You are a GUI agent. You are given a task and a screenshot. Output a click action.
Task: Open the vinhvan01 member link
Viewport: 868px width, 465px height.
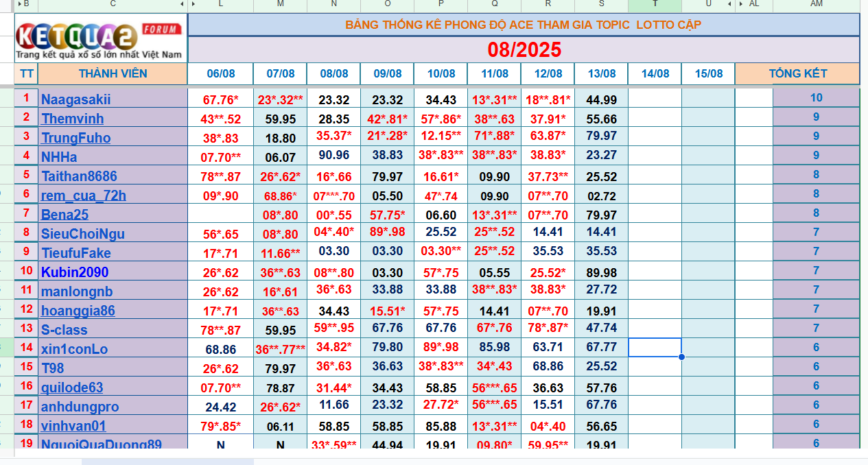tap(73, 426)
